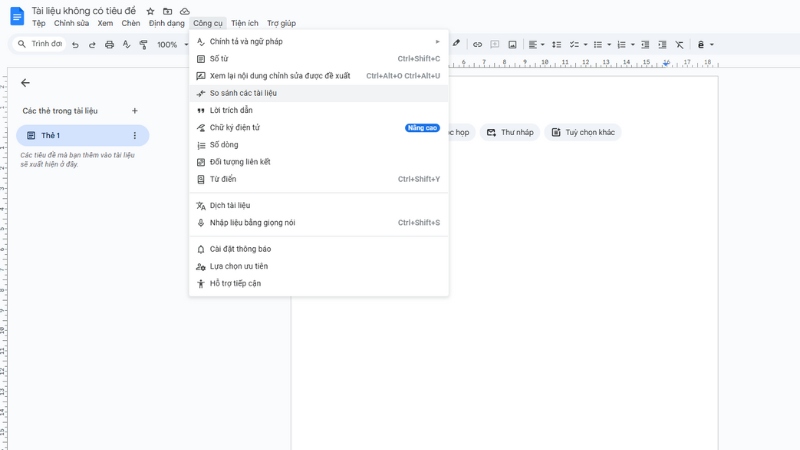Click the spell check toolbar icon
800x450 pixels.
[127, 45]
